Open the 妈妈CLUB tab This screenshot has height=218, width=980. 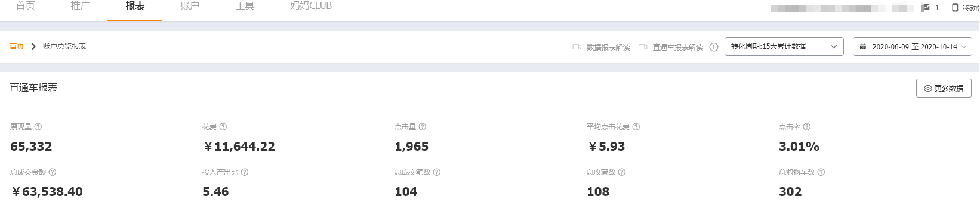tap(311, 6)
